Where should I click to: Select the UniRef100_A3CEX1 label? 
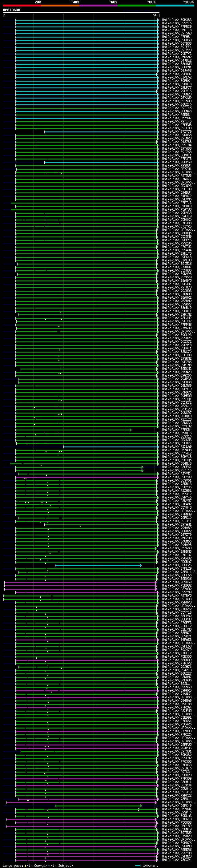click(x=176, y=467)
